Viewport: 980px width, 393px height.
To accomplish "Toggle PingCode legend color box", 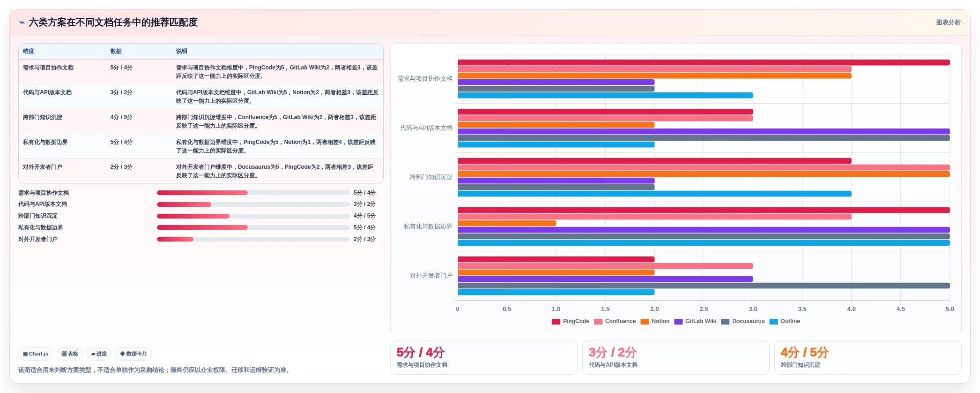I will tap(556, 322).
